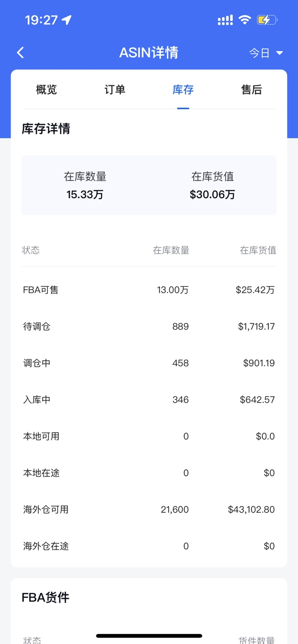Screen dimensions: 298x644
Task: Tap the cellular signal icon
Action: point(225,20)
